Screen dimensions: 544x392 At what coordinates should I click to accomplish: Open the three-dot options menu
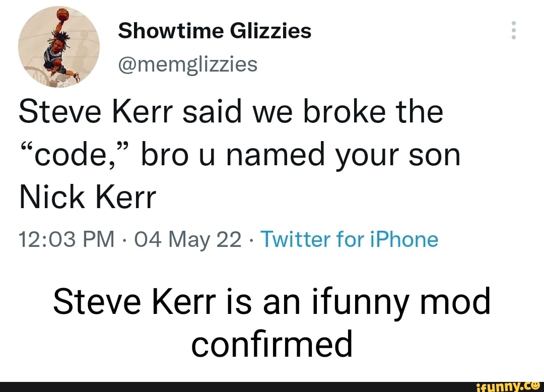513,30
